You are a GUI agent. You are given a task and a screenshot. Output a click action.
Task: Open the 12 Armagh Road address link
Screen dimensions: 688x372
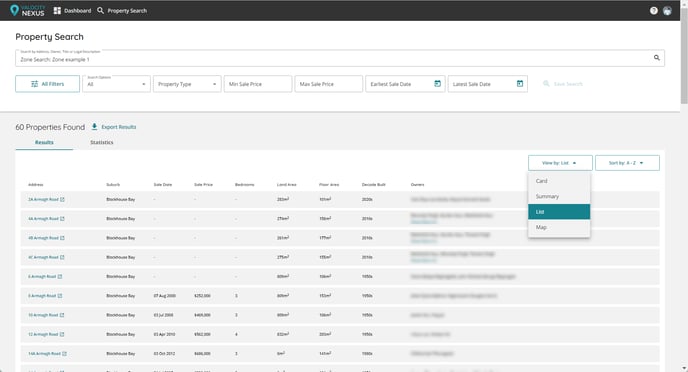pyautogui.click(x=43, y=335)
